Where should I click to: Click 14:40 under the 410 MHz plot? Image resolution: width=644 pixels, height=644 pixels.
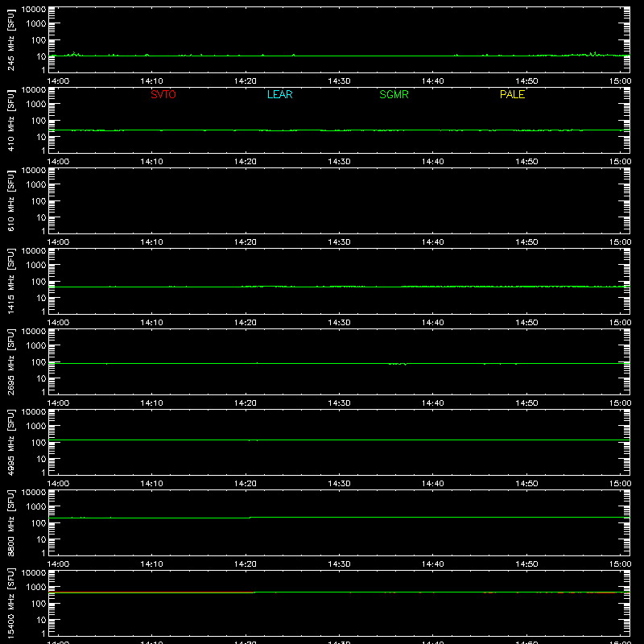click(x=433, y=162)
